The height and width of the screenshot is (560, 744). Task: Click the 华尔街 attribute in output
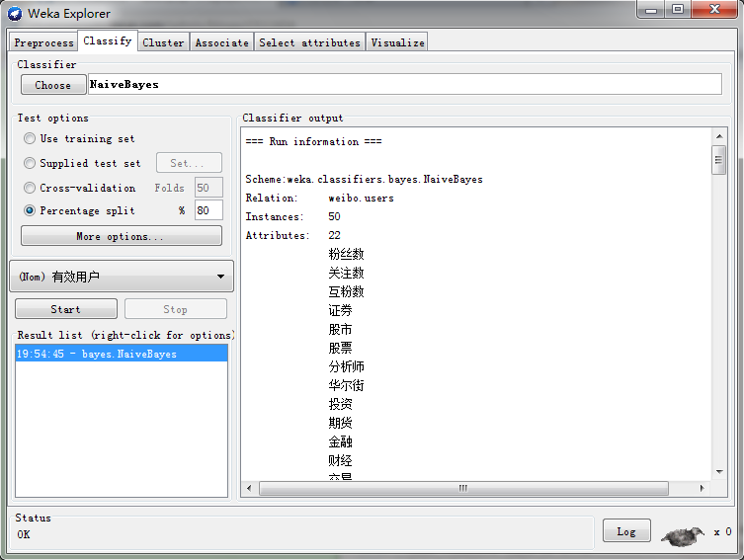(x=347, y=385)
